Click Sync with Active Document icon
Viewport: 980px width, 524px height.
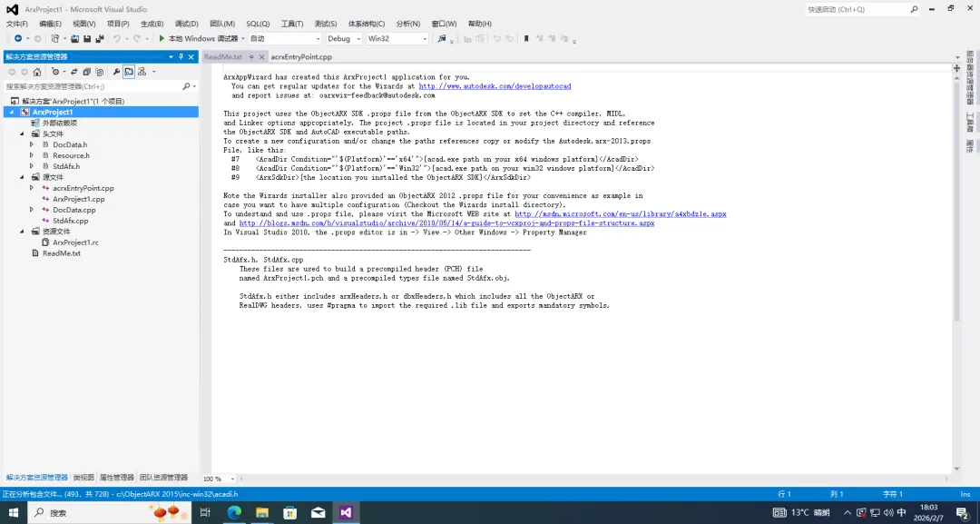(x=73, y=72)
